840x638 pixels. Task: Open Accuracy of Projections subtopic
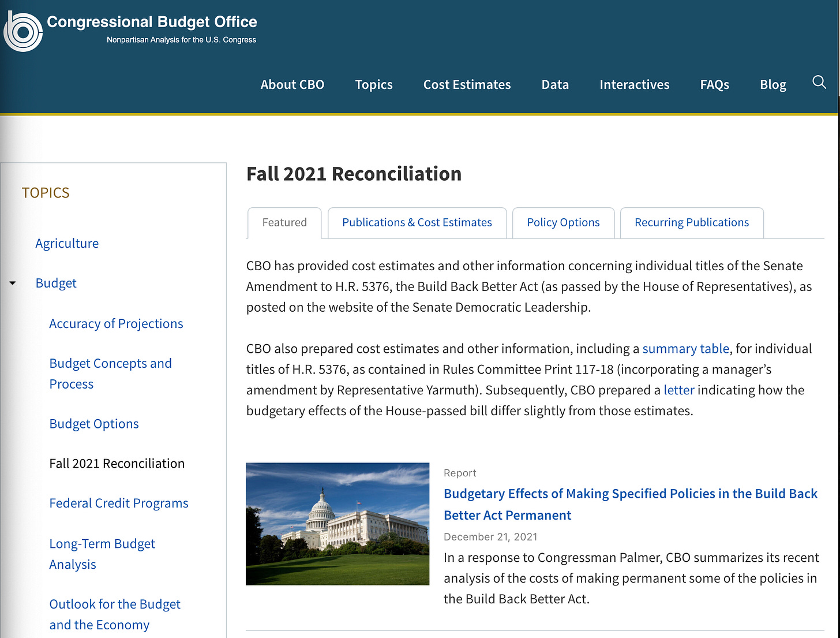pyautogui.click(x=116, y=324)
